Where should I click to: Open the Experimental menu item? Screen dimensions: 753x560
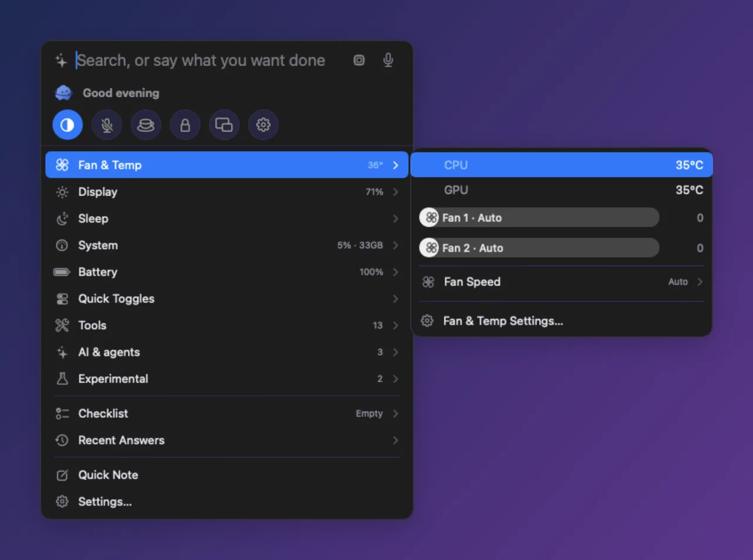[227, 379]
